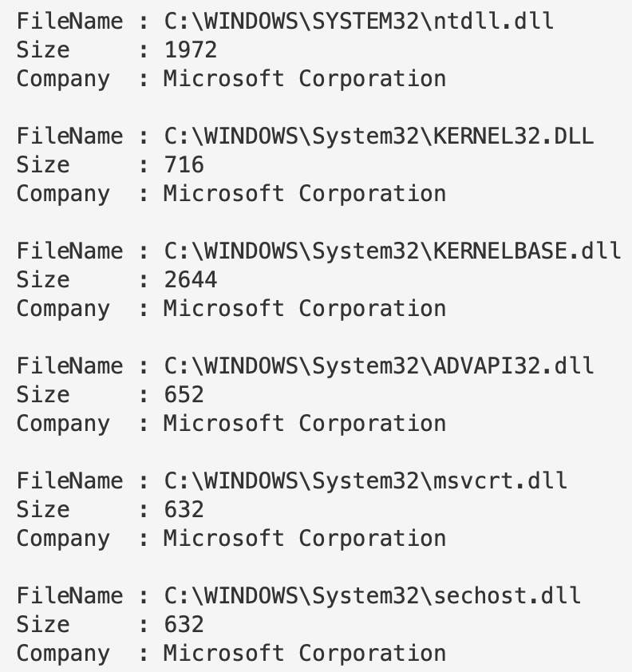Viewport: 632px width, 672px height.
Task: Click Microsoft Corporation under msvcrt.dll
Action: point(304,538)
